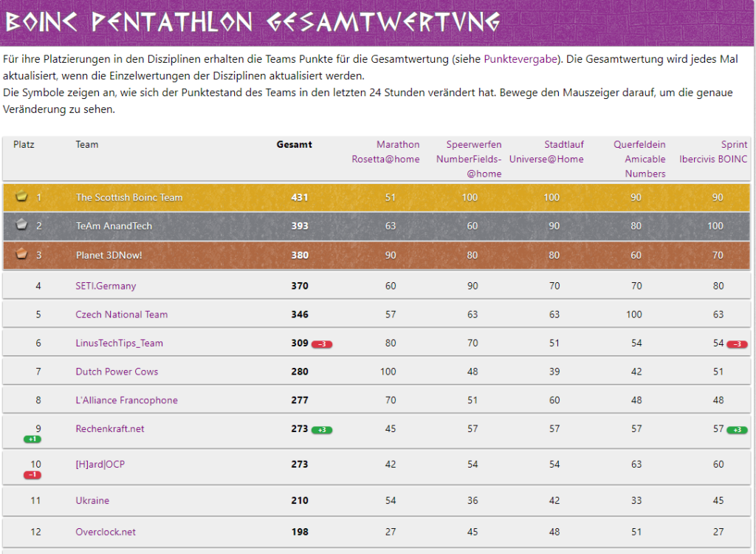Image resolution: width=756 pixels, height=554 pixels.
Task: Open the LinusTechTips_Team link
Action: coord(119,343)
